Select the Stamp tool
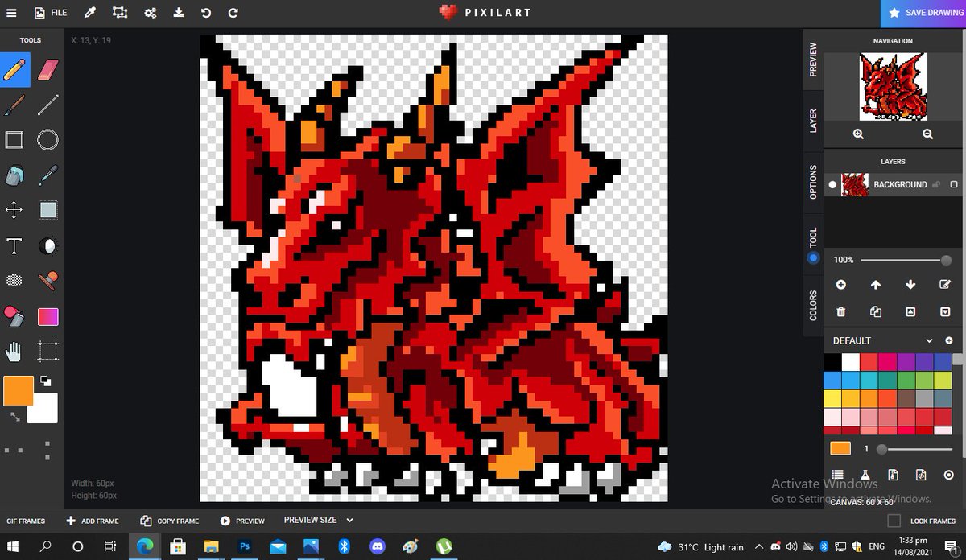Image resolution: width=966 pixels, height=560 pixels. click(x=48, y=280)
